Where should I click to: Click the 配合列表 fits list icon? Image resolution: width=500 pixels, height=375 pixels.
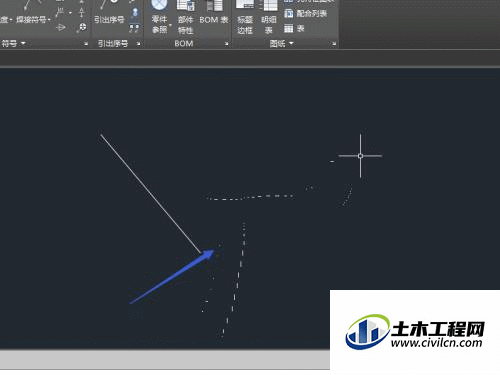(289, 13)
